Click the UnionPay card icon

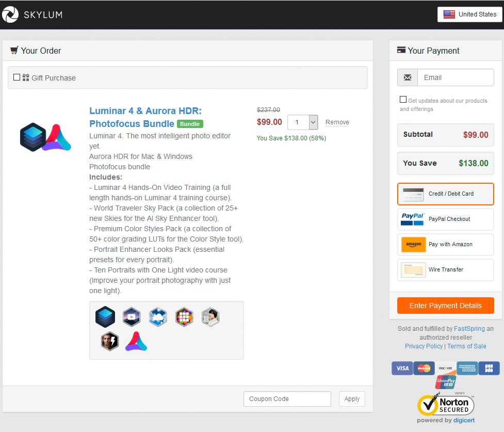pyautogui.click(x=446, y=382)
